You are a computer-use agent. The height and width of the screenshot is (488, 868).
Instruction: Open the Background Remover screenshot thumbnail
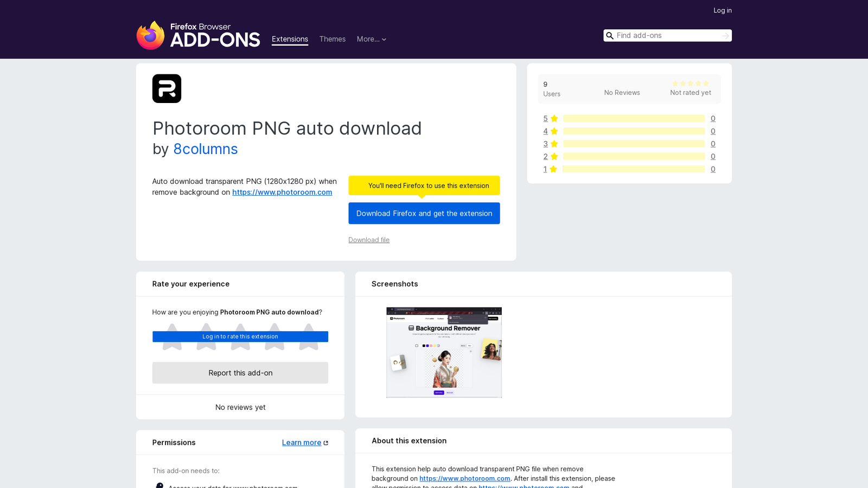[x=444, y=352]
